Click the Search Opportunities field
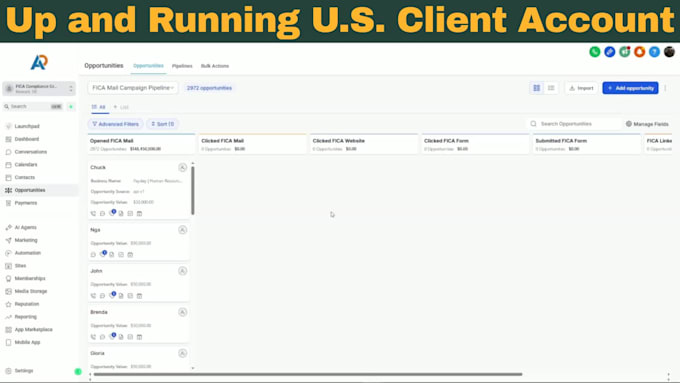Screen dimensions: 680x383 [x=574, y=124]
